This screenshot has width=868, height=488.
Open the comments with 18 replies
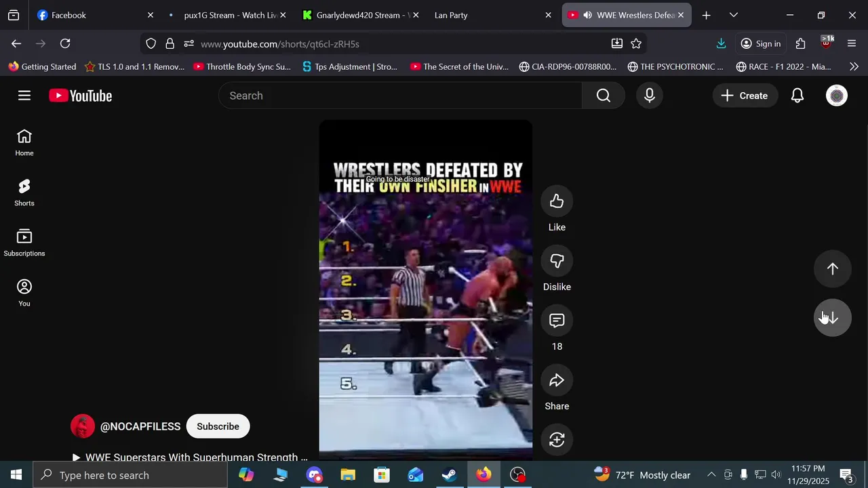557,321
